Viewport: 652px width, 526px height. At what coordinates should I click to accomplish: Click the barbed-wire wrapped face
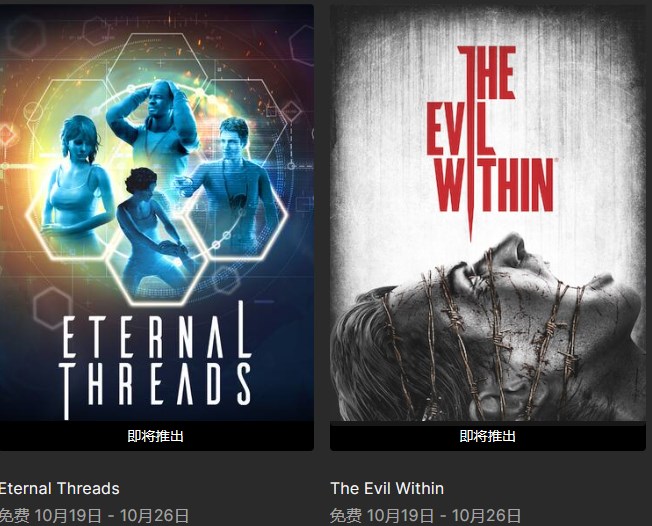[x=491, y=333]
